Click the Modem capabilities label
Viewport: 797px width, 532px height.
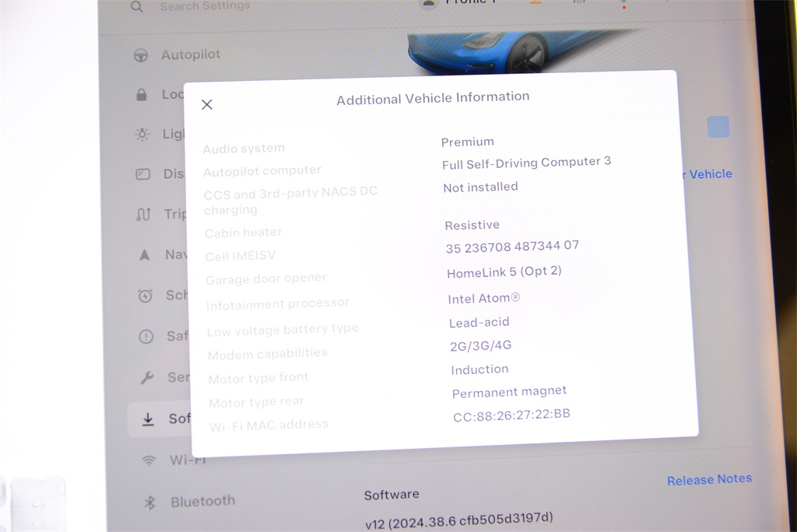pos(268,354)
